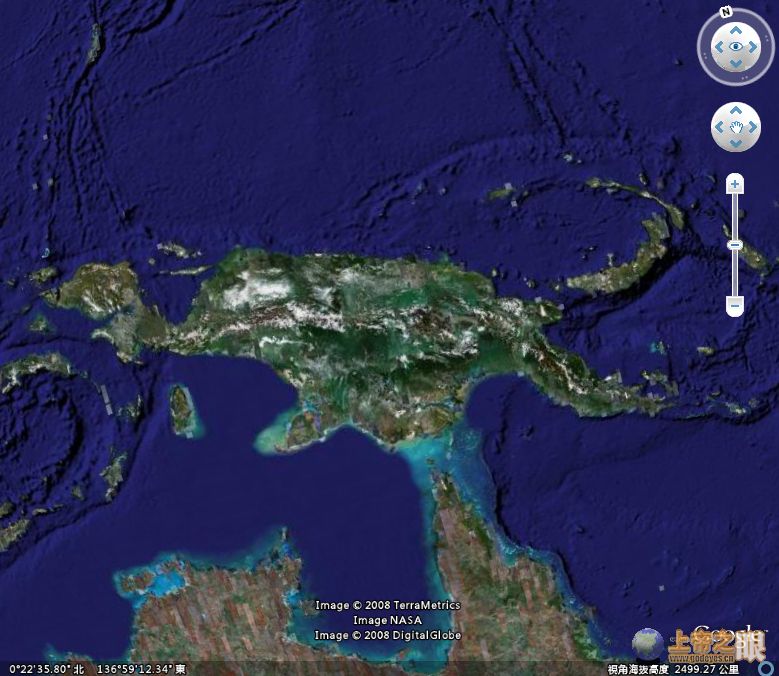Zoom out with the bottom minus button
This screenshot has height=676, width=779.
click(735, 305)
